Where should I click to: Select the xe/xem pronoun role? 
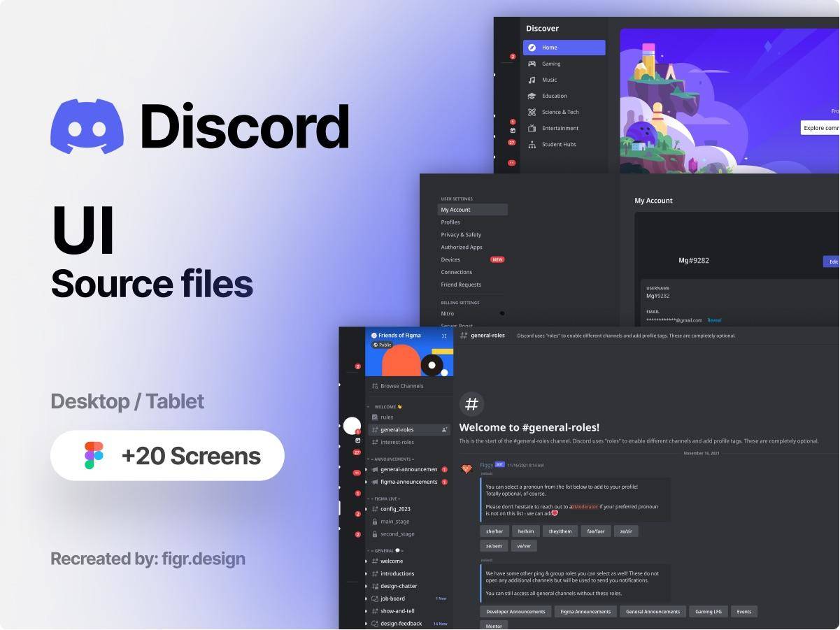pyautogui.click(x=494, y=546)
